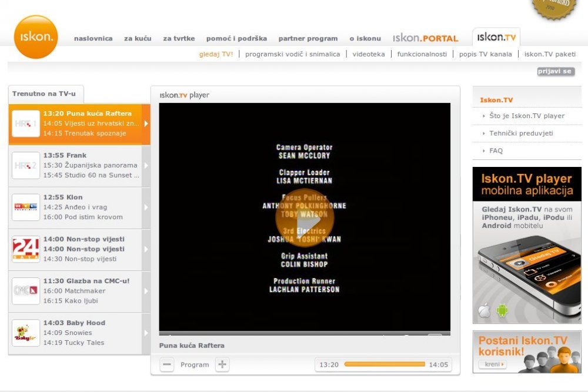588x392 pixels.
Task: Open the 'Postani Iskon.TV korisnik' banner
Action: (x=527, y=351)
